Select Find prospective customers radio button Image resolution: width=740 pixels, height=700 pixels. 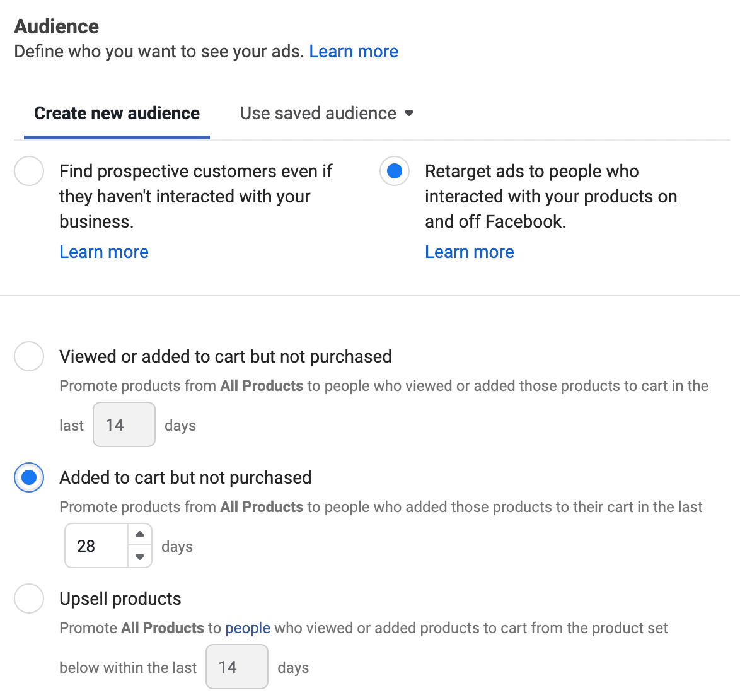click(29, 172)
